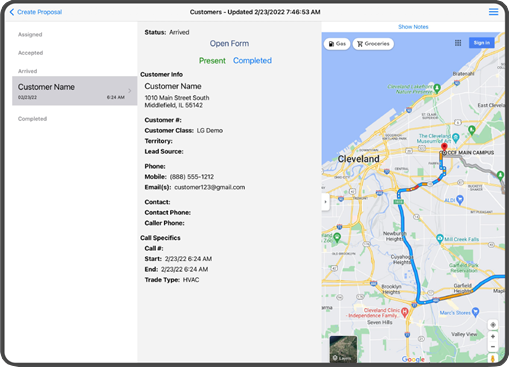Image resolution: width=509 pixels, height=367 pixels.
Task: Click the Start time 2/23/22 6:24 AM
Action: [x=188, y=259]
